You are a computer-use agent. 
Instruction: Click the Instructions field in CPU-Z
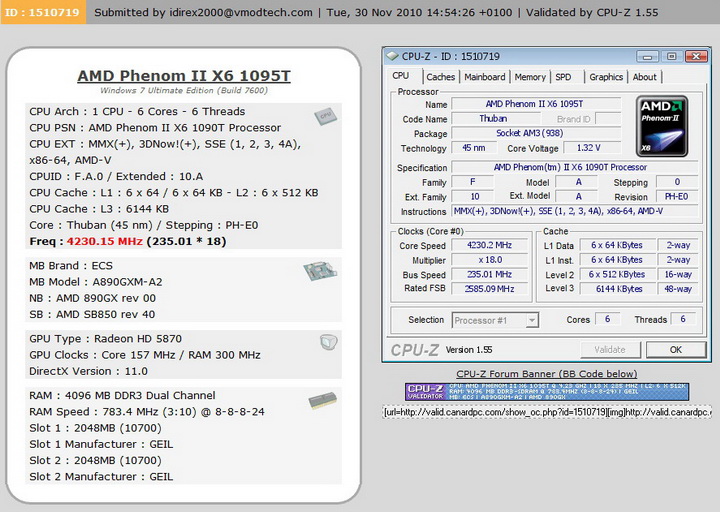(x=575, y=211)
